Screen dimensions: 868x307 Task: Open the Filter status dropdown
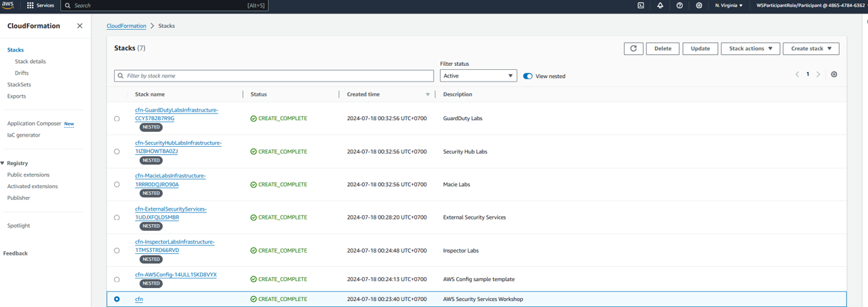pos(478,76)
